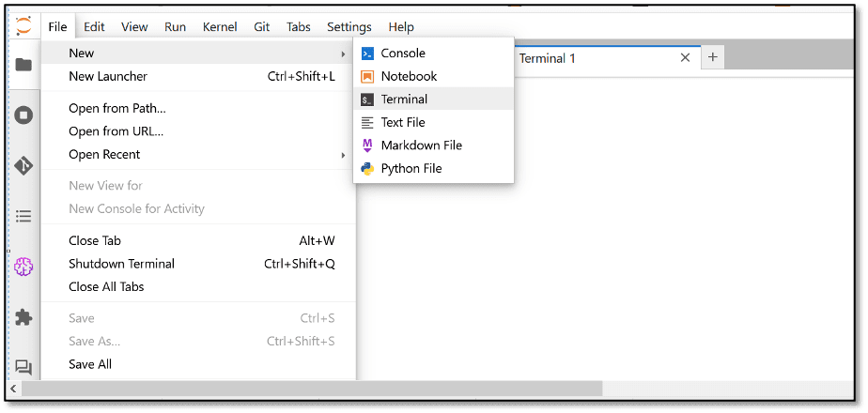The height and width of the screenshot is (413, 868).
Task: Select Notebook in the New submenu
Action: click(409, 76)
